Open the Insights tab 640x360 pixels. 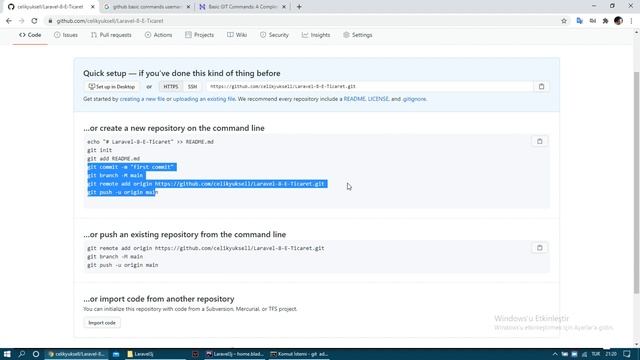316,35
